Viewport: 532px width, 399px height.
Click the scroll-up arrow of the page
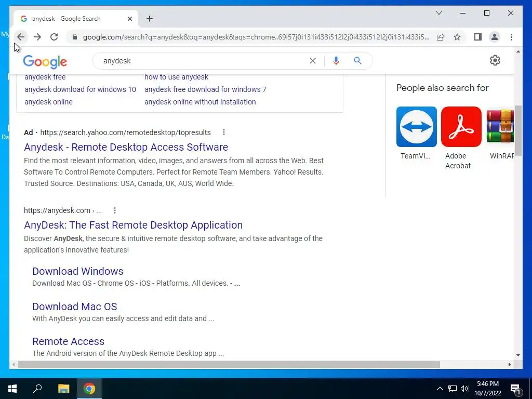[518, 51]
